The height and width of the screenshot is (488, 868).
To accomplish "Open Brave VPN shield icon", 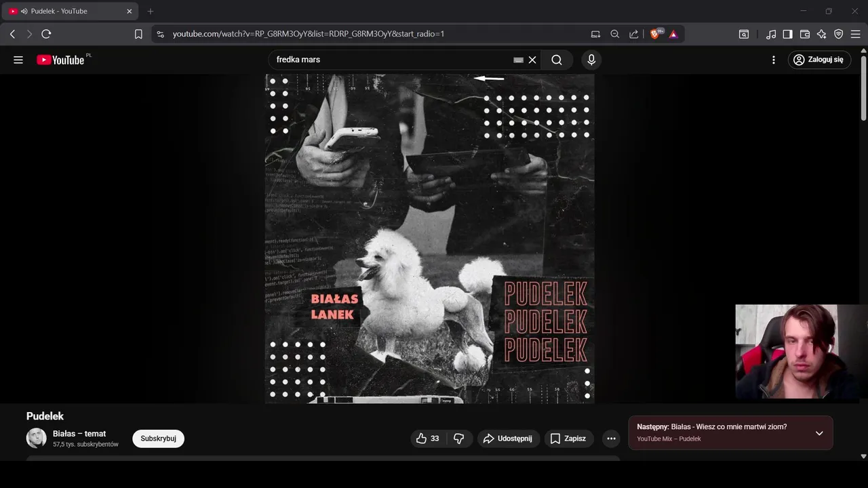I will [838, 34].
